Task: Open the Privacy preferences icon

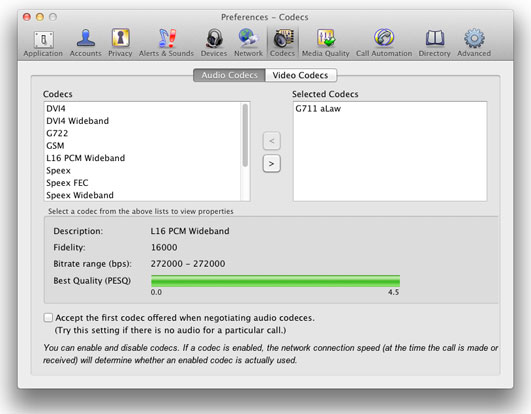Action: 120,43
